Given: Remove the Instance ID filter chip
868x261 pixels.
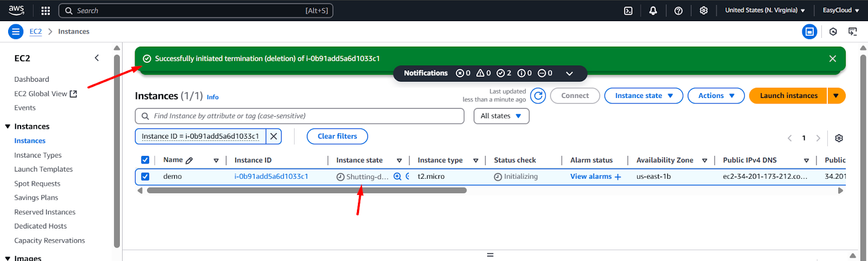Looking at the screenshot, I should 274,136.
